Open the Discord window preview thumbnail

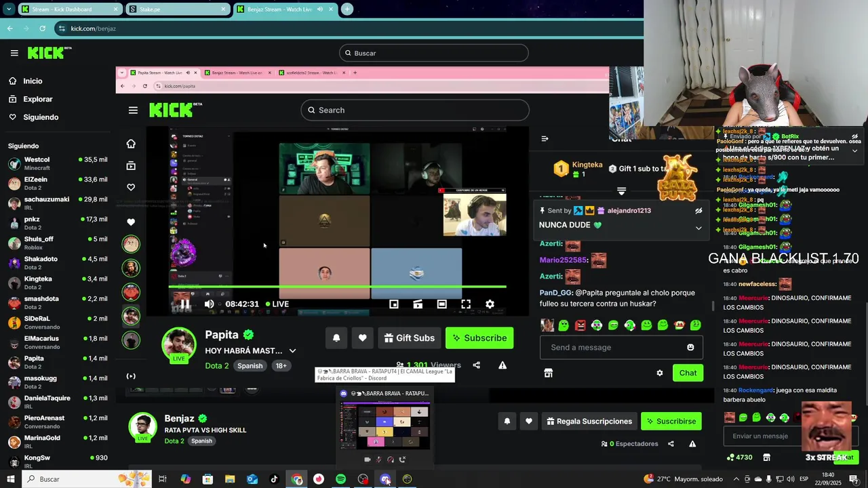[386, 426]
